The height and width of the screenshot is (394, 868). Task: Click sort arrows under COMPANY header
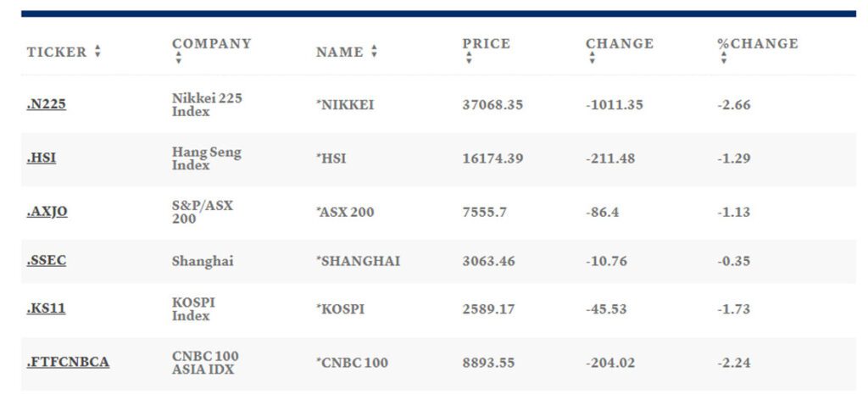click(178, 58)
